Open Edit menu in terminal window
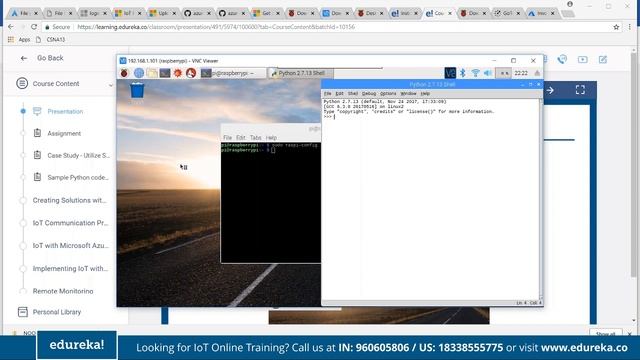 pyautogui.click(x=241, y=138)
